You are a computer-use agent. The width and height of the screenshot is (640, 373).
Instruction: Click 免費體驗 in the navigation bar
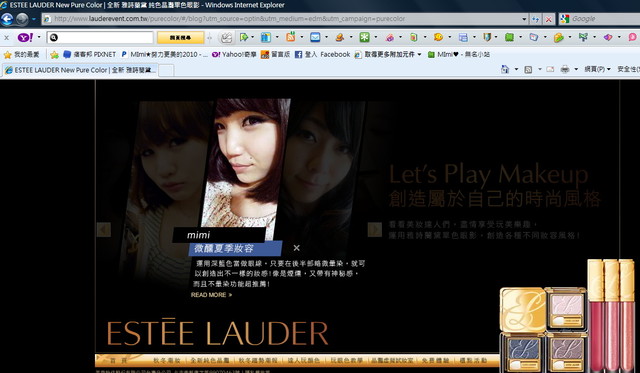coord(435,361)
